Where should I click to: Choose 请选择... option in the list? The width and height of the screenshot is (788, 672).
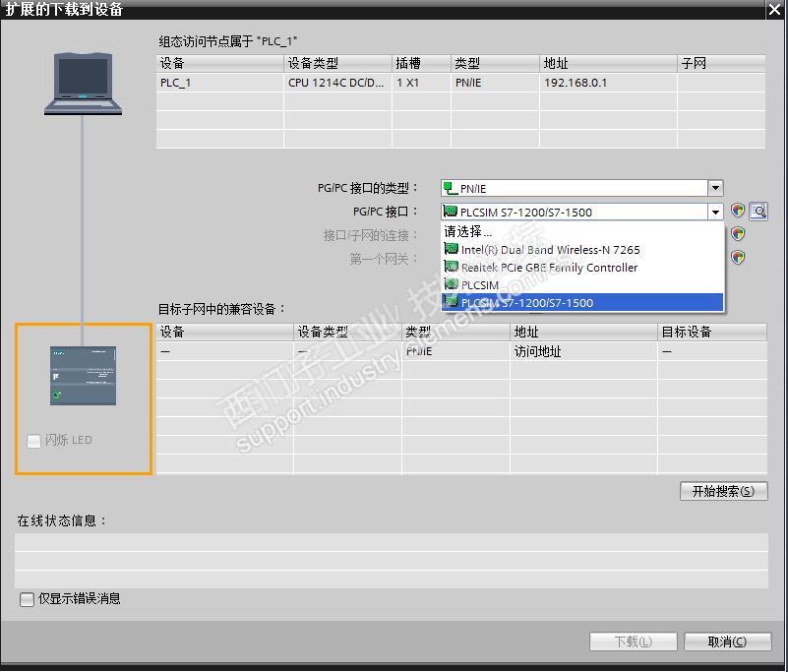[582, 231]
